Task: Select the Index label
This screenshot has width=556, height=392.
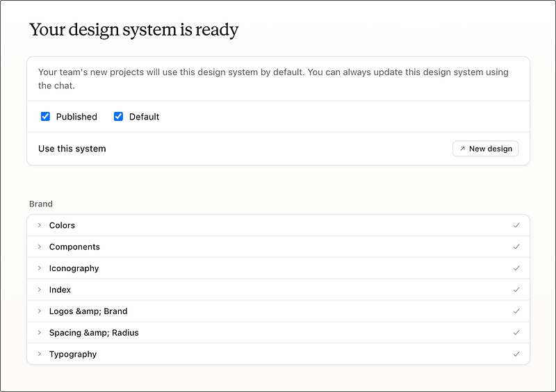Action: coord(60,290)
